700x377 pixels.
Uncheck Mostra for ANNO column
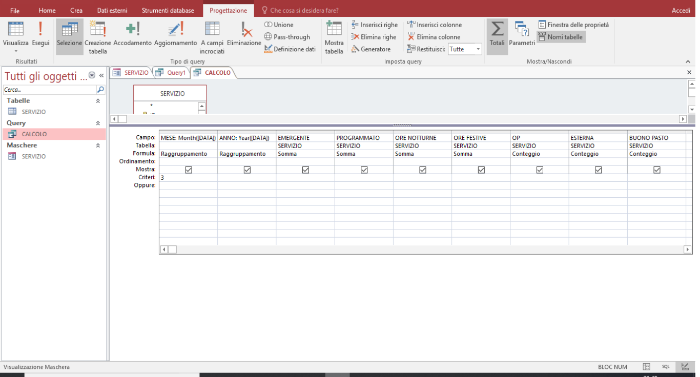[247, 170]
